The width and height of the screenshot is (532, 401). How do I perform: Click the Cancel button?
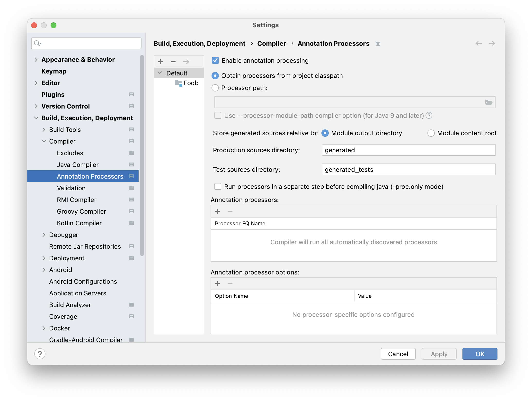[x=398, y=354]
